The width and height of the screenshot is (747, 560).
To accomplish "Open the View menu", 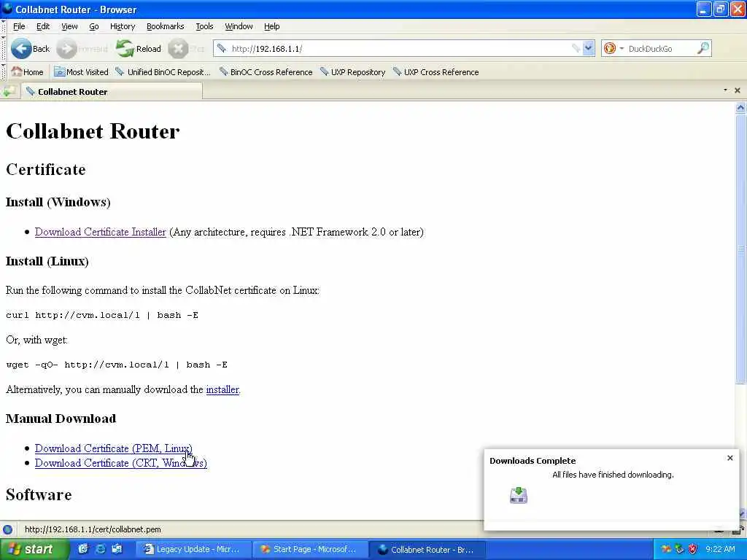I will (x=69, y=26).
